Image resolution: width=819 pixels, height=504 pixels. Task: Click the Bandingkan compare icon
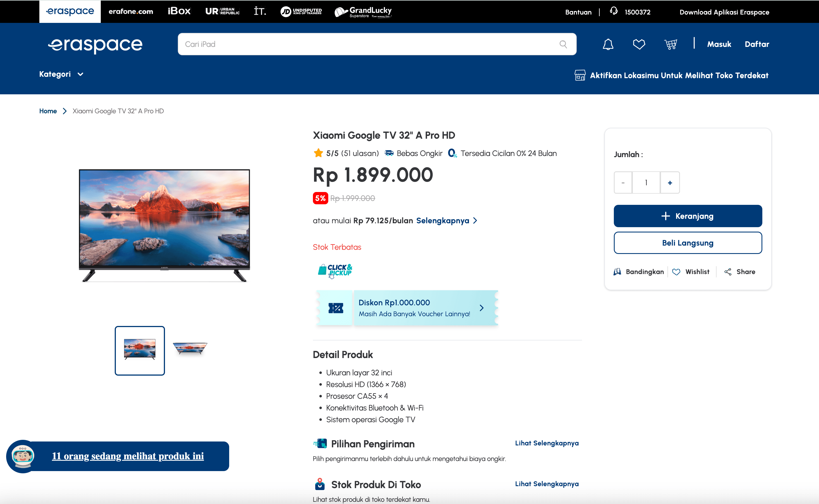click(x=617, y=272)
